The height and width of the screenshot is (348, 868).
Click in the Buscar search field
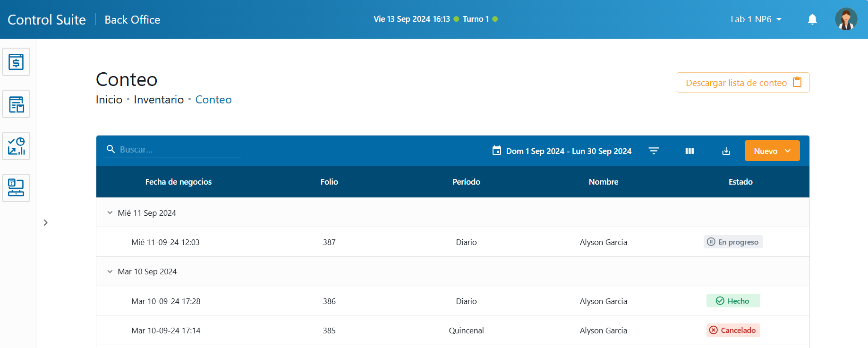(x=179, y=150)
